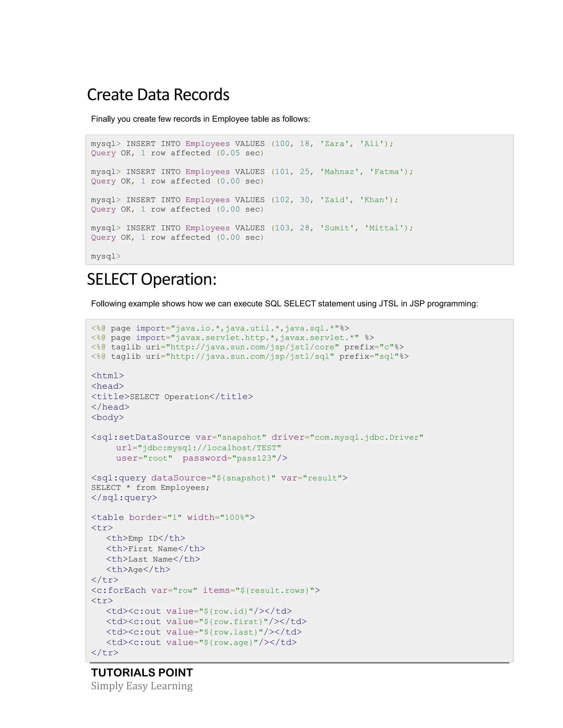Click the 'SELECT Operation:' heading
Screen dimensions: 563x728
[x=152, y=279]
